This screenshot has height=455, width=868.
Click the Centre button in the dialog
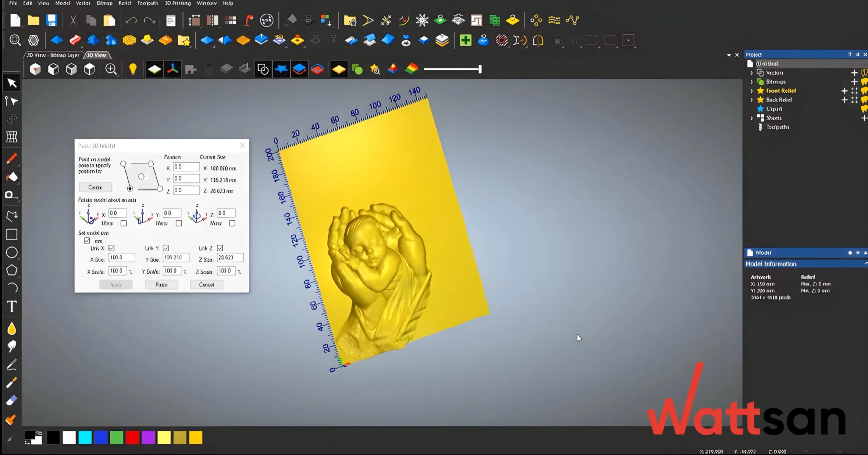tap(95, 187)
